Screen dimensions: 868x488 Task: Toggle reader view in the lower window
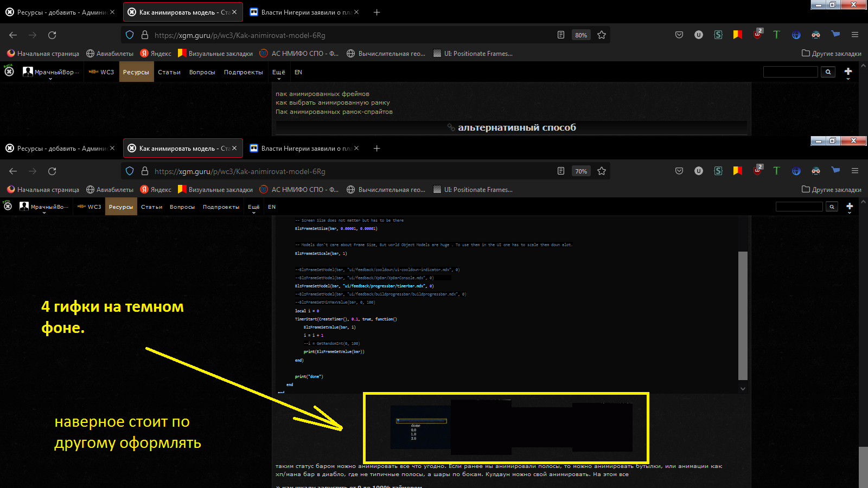[x=561, y=171]
